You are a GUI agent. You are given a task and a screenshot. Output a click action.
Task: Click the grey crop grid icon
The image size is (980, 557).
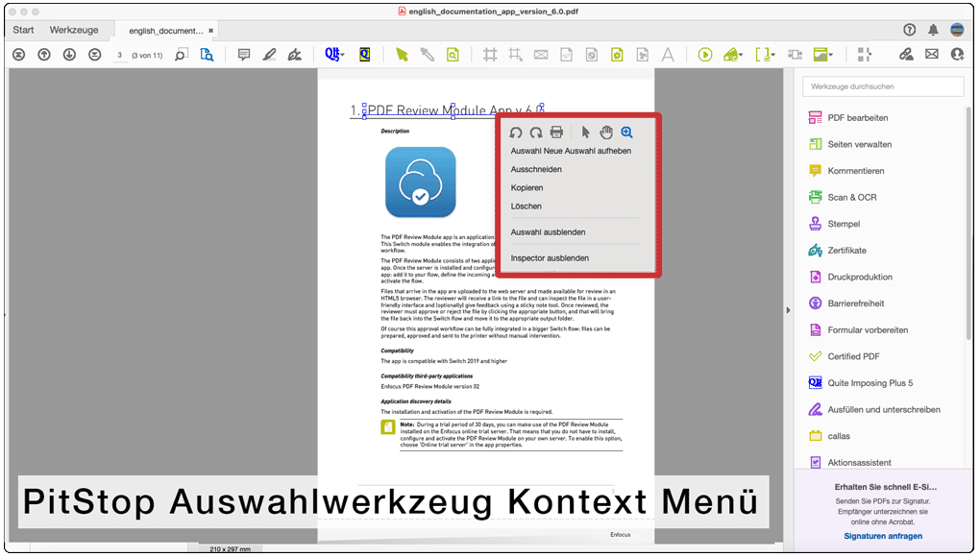pyautogui.click(x=490, y=55)
